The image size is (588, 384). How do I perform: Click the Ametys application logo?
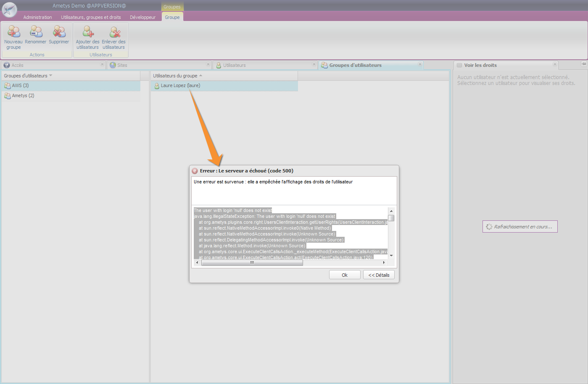[9, 9]
